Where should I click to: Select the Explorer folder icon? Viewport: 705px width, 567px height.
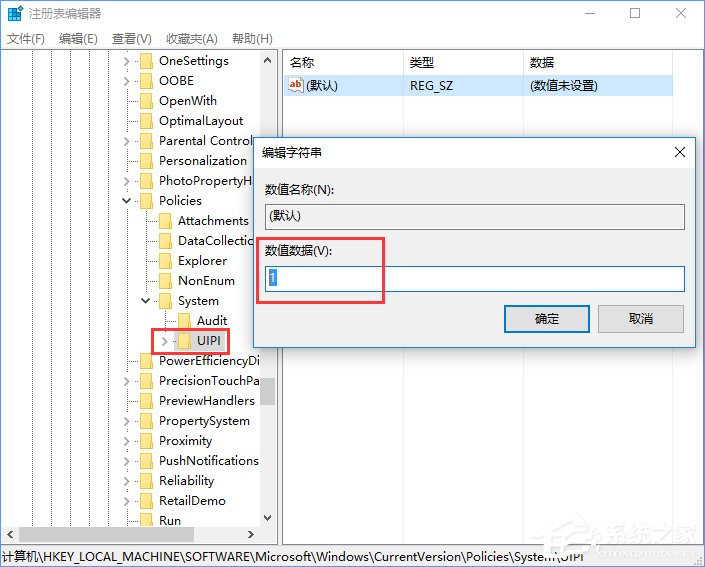165,261
